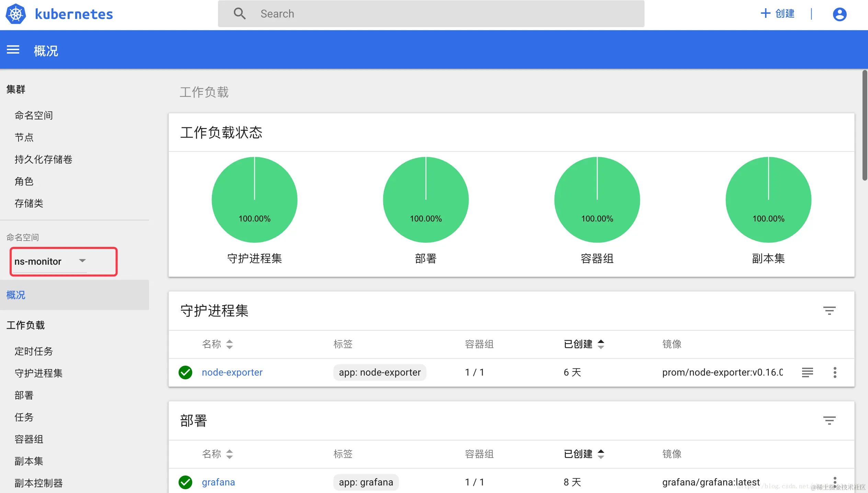Open the 部署 section filter icon
Screen dimensions: 868x493
(x=829, y=420)
